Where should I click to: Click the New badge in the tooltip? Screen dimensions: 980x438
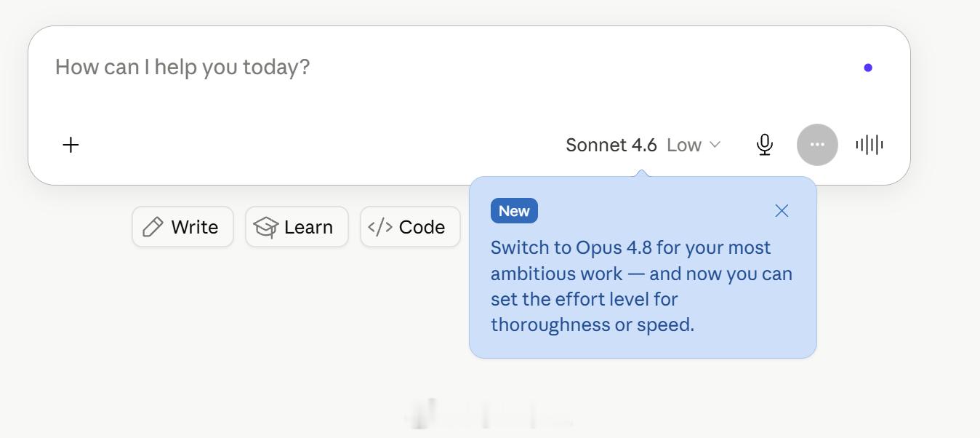pos(514,211)
